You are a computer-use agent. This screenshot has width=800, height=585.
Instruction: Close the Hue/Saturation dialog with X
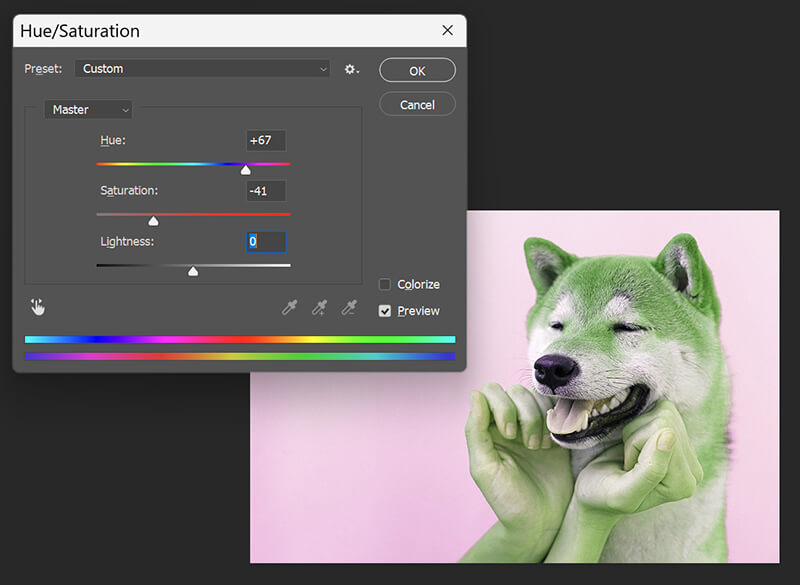[447, 30]
